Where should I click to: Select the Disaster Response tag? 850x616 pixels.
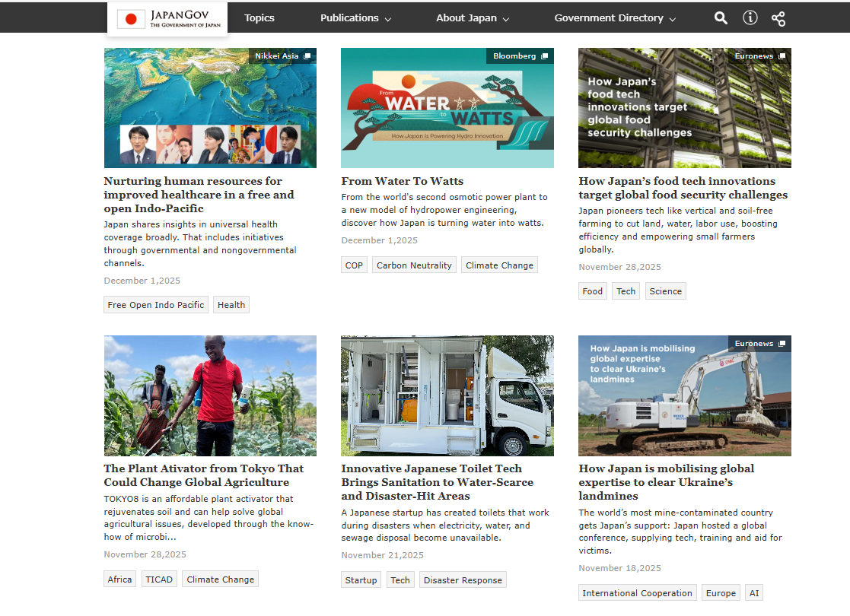[463, 580]
